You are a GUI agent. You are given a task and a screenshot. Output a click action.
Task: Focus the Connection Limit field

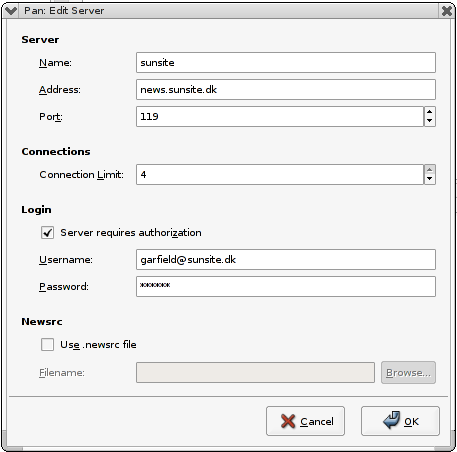click(x=280, y=174)
